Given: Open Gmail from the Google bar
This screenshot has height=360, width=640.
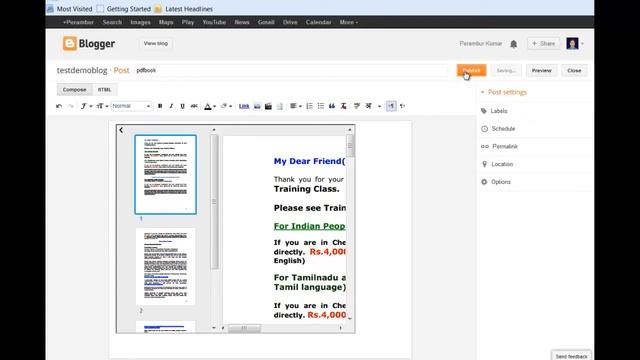Looking at the screenshot, I should click(x=266, y=22).
